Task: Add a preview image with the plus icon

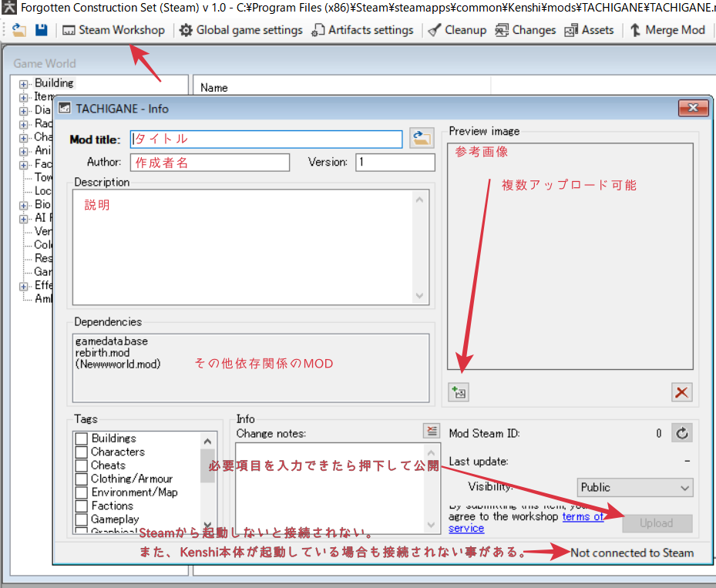Action: [x=459, y=392]
